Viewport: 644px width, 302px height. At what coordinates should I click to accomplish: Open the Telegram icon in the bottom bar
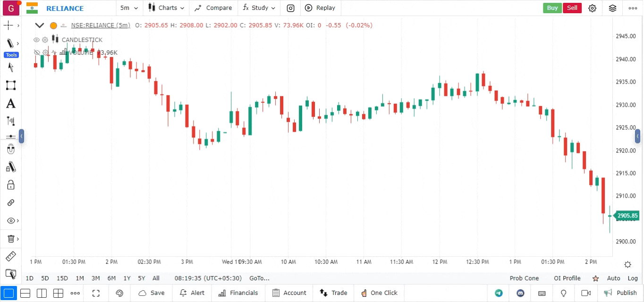tap(499, 293)
